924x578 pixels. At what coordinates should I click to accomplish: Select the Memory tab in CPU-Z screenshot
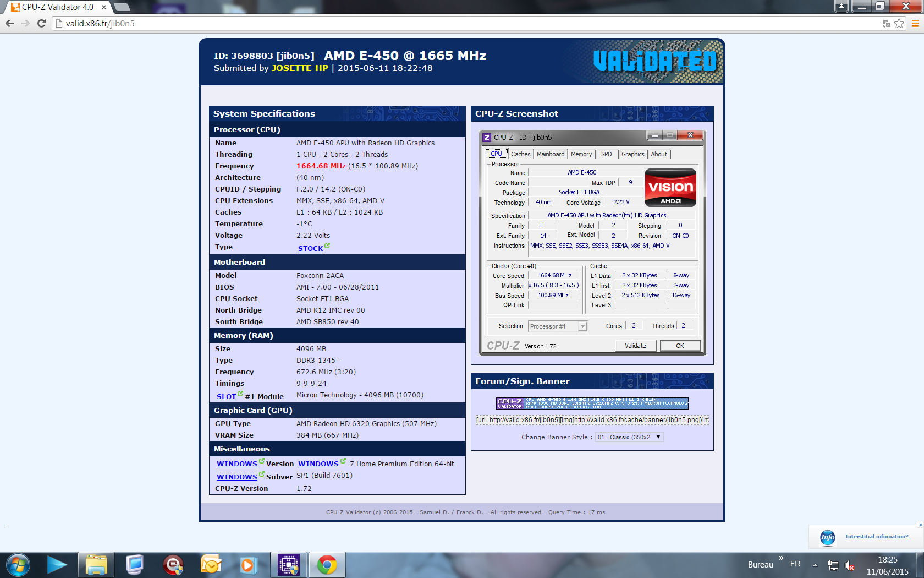coord(581,154)
